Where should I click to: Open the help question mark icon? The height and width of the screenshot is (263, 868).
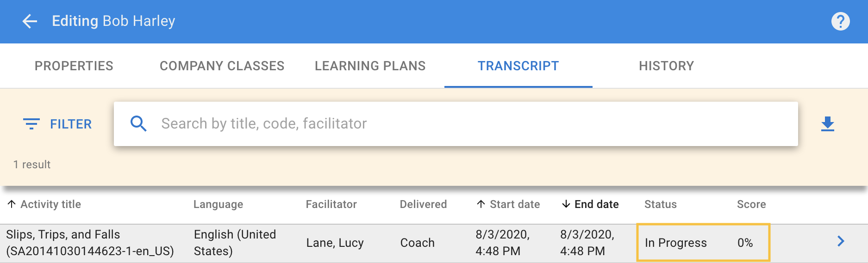[x=840, y=21]
